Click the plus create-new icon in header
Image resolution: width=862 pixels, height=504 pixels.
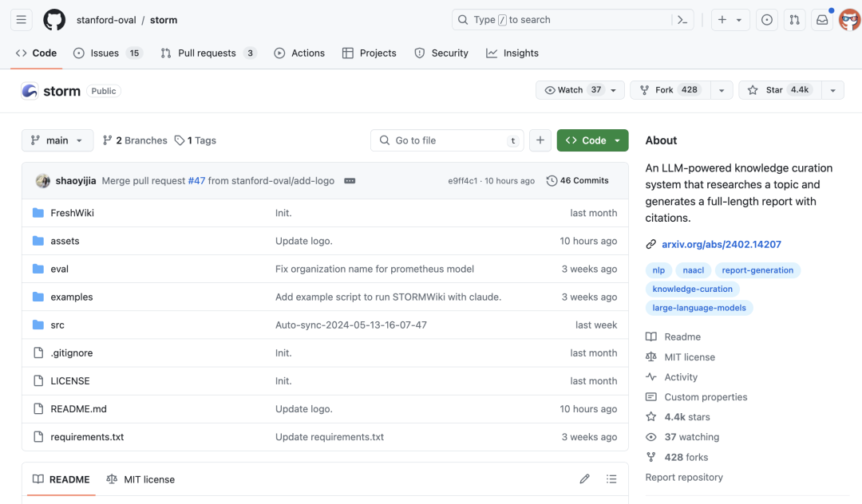coord(722,20)
